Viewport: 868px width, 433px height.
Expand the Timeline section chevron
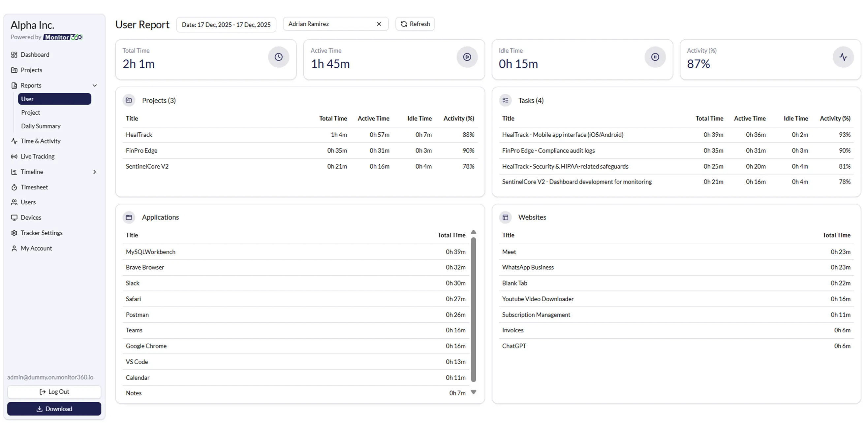click(95, 172)
